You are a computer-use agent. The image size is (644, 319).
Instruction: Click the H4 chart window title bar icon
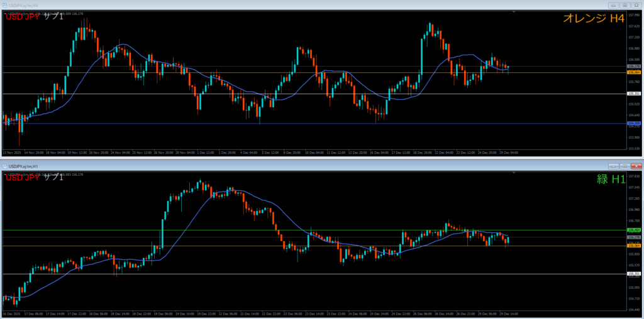pos(6,5)
